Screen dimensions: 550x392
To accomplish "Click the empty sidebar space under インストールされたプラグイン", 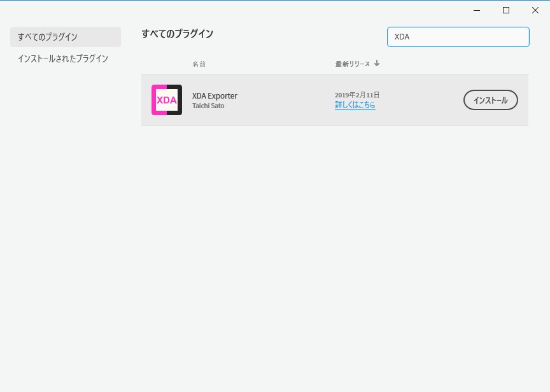I will pos(65,223).
